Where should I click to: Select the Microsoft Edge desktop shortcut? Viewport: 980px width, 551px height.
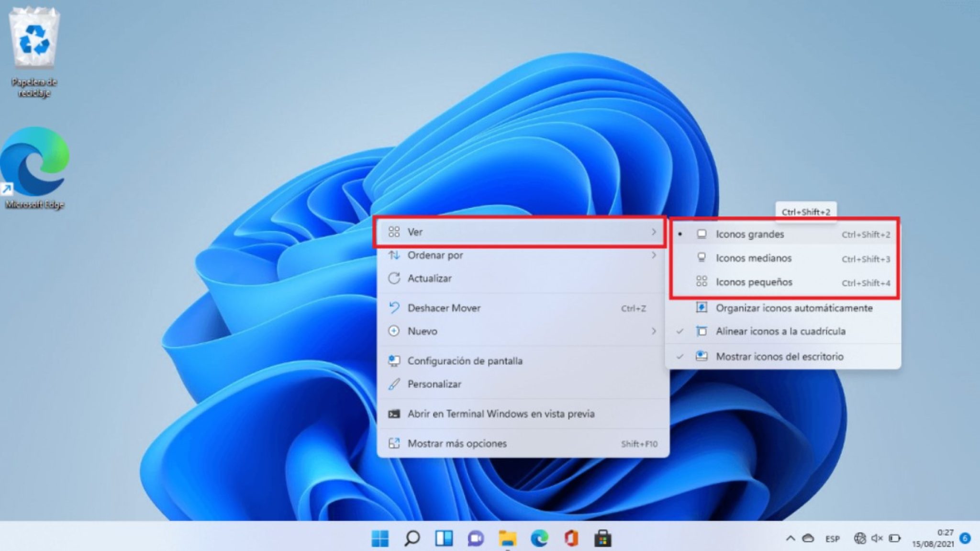click(x=34, y=168)
